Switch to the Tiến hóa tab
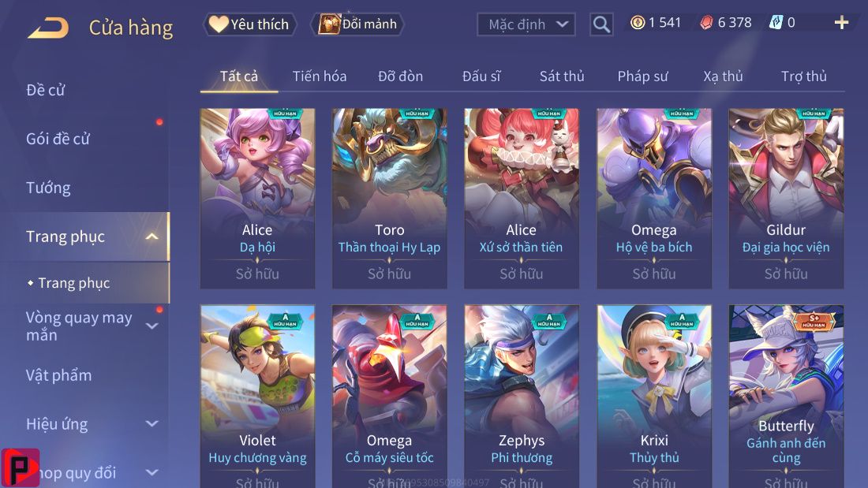 (x=320, y=76)
